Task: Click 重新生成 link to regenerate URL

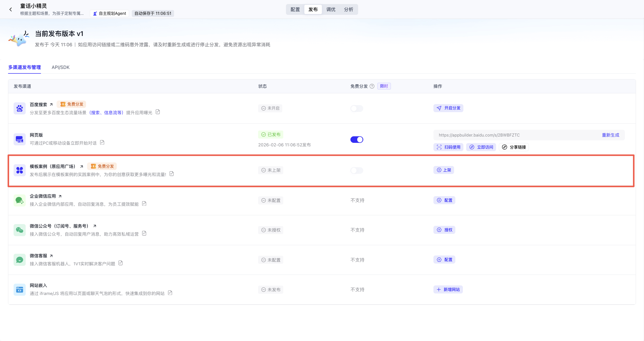Action: [x=610, y=135]
